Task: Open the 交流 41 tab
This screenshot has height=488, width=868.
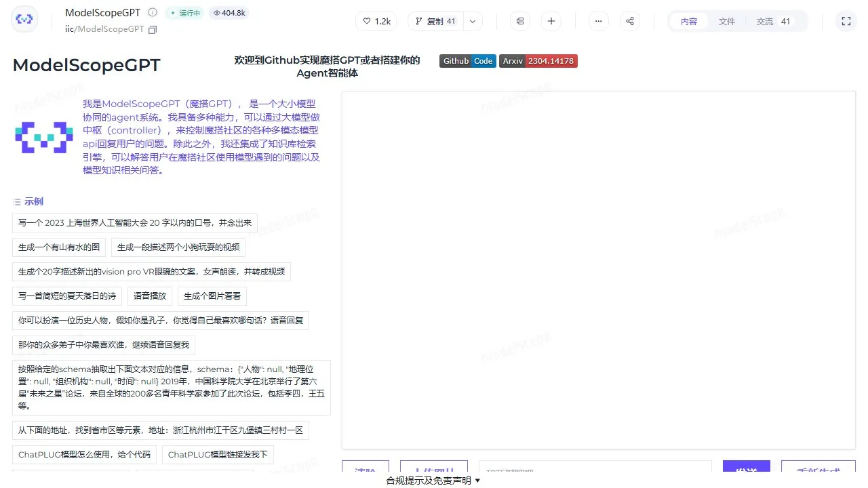Action: [774, 21]
